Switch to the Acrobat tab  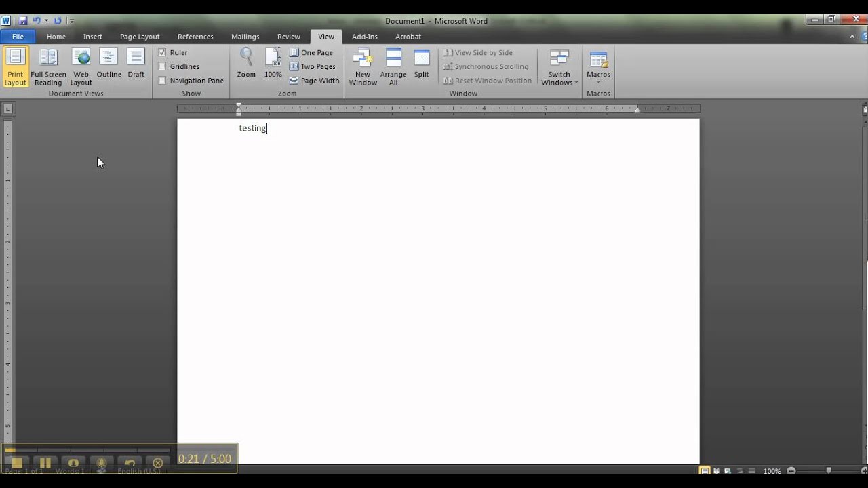(x=408, y=37)
